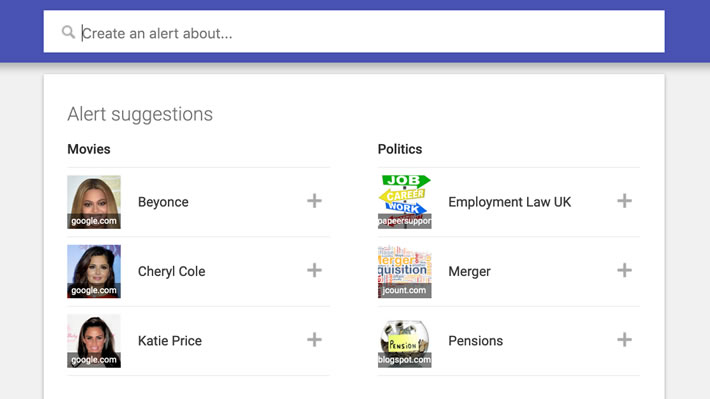Add the Merger alert plus icon
Screen dimensions: 710x399
[624, 270]
